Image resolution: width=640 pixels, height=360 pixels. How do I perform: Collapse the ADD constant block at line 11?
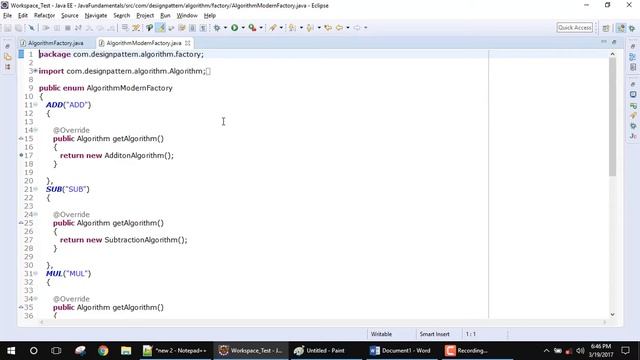coord(36,105)
